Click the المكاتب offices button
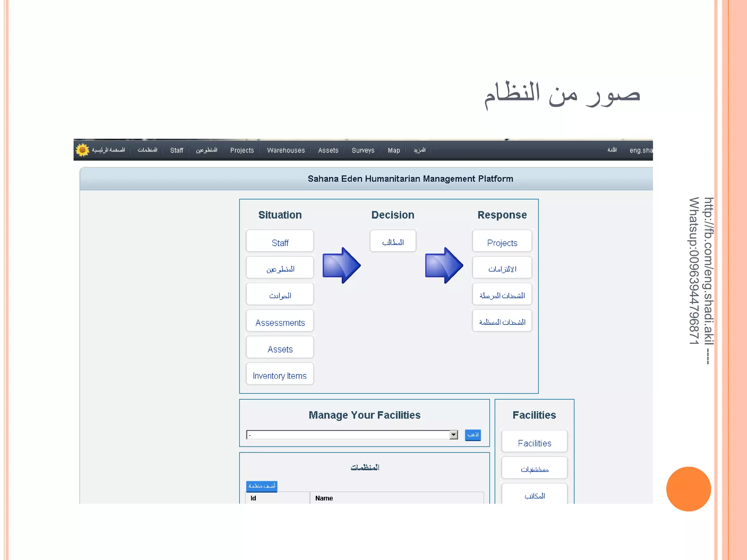The width and height of the screenshot is (747, 560). pyautogui.click(x=534, y=494)
